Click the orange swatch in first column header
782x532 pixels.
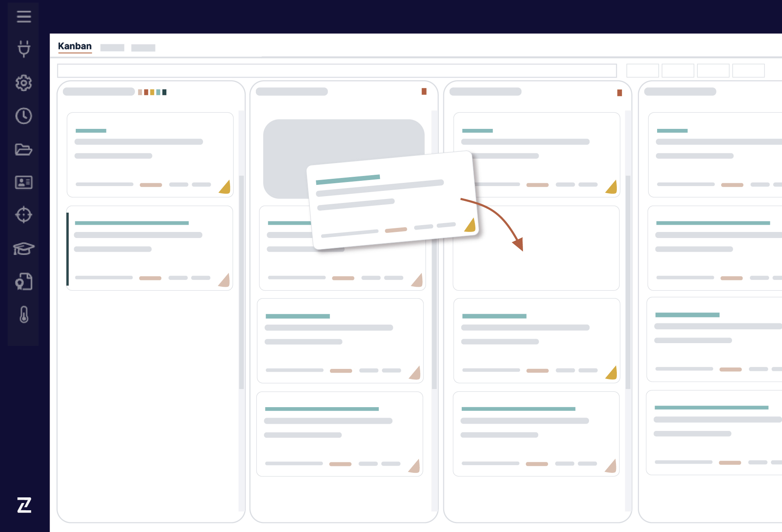pos(146,92)
